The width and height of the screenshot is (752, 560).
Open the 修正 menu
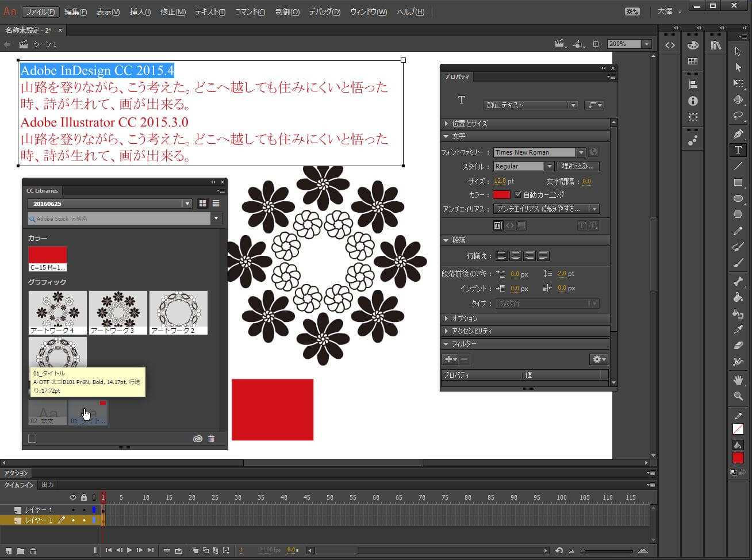point(172,11)
